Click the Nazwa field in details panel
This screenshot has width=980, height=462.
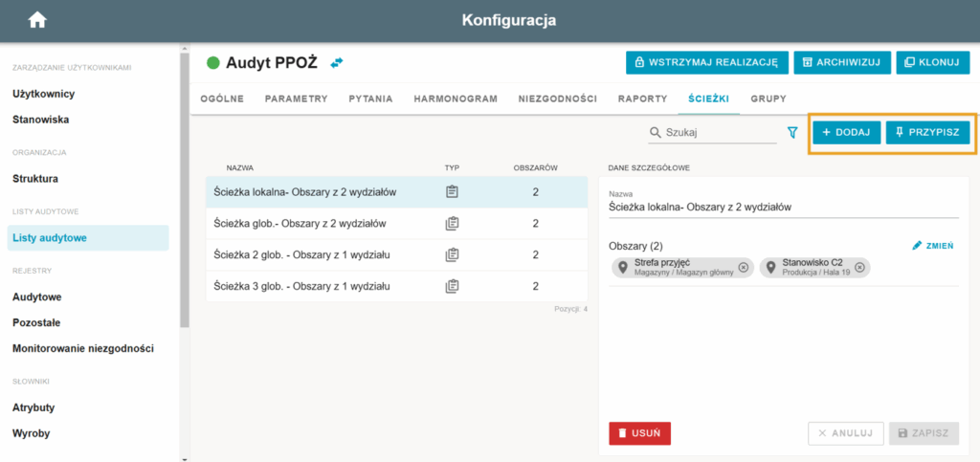click(x=784, y=208)
